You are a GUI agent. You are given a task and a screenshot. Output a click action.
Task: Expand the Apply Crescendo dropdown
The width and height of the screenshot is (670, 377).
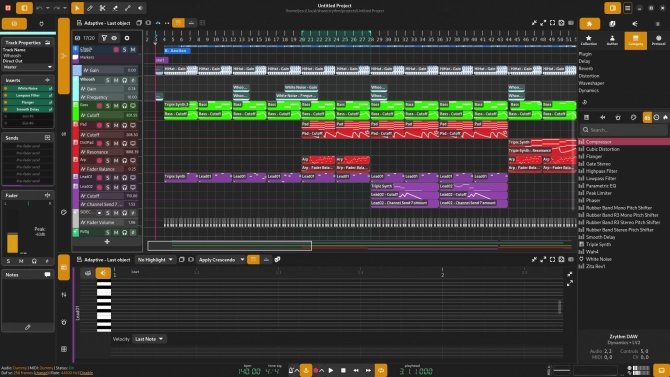click(221, 259)
